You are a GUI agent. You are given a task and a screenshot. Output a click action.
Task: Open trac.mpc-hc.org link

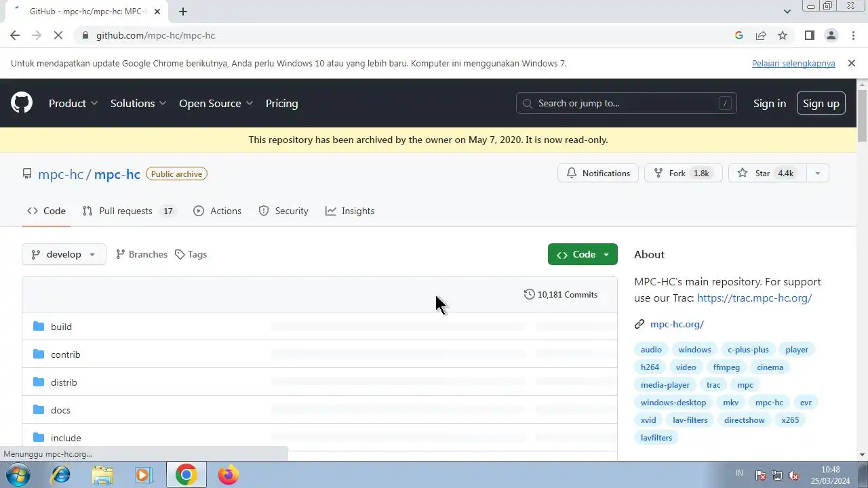pos(754,298)
